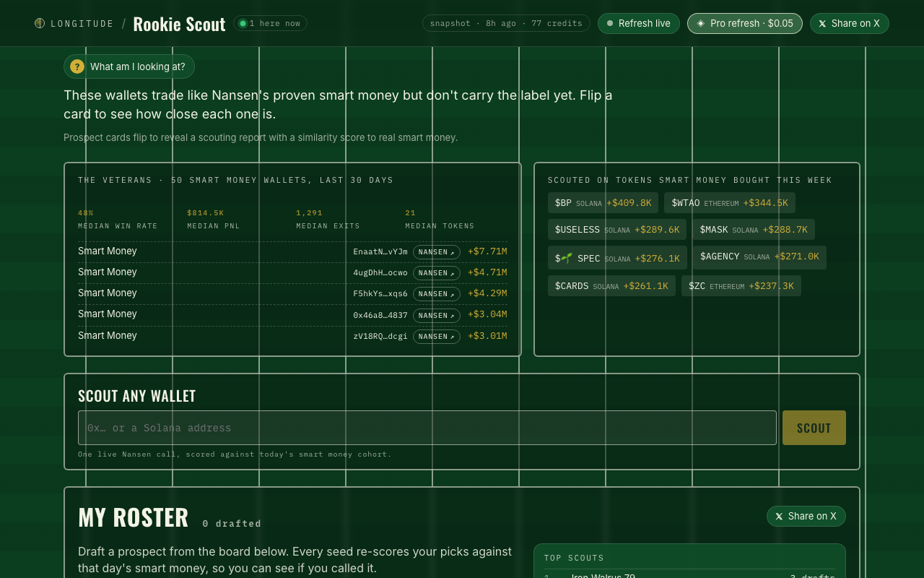The width and height of the screenshot is (924, 578).
Task: Focus the wallet address input field
Action: tap(427, 428)
